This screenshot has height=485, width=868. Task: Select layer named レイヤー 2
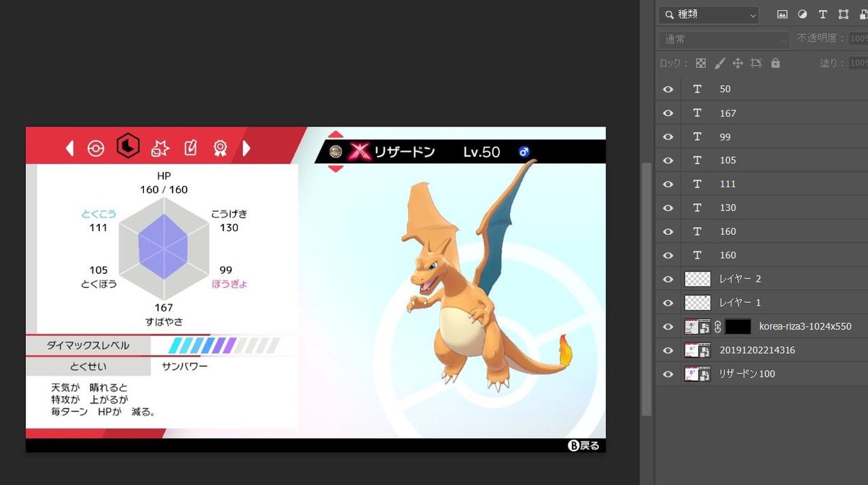click(x=740, y=278)
